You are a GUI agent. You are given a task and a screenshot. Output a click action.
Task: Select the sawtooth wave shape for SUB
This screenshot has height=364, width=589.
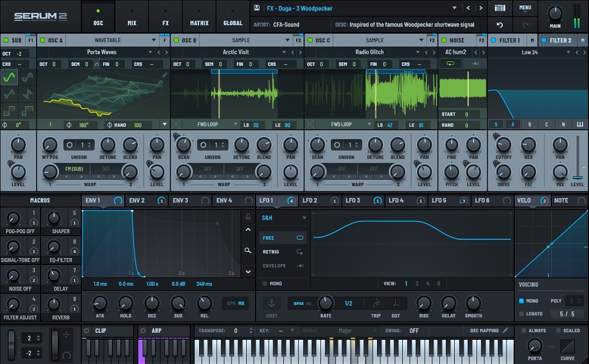27,94
